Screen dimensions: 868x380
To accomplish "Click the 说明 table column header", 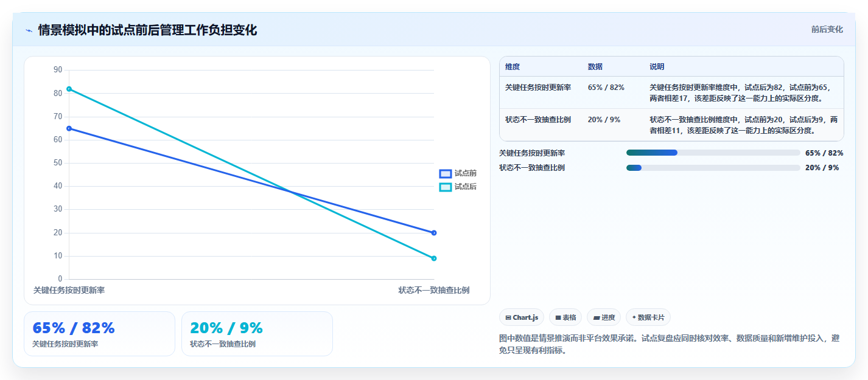I will tap(657, 67).
